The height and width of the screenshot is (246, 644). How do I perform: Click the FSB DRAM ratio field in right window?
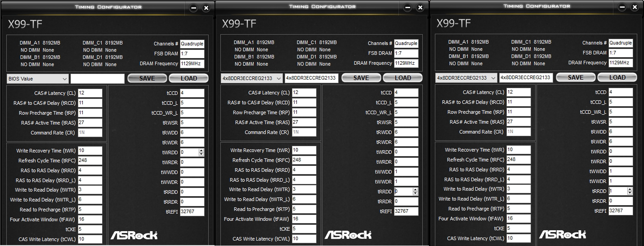pos(621,53)
